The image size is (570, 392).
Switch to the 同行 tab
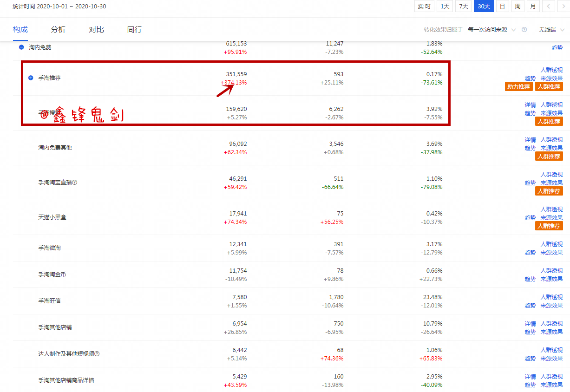click(x=135, y=30)
